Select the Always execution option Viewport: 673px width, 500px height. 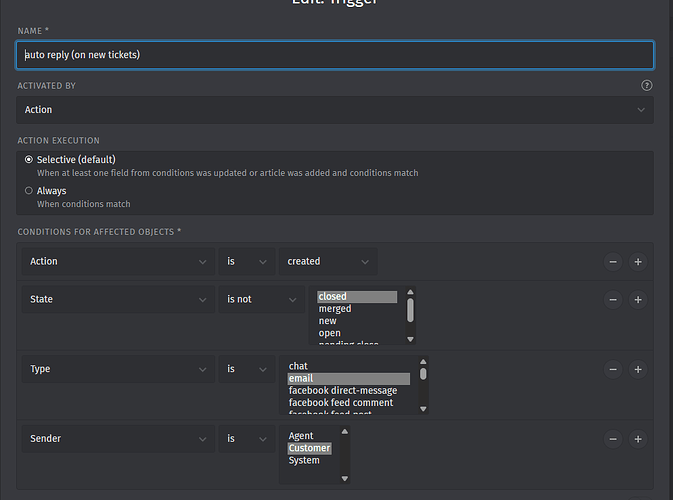(x=29, y=190)
